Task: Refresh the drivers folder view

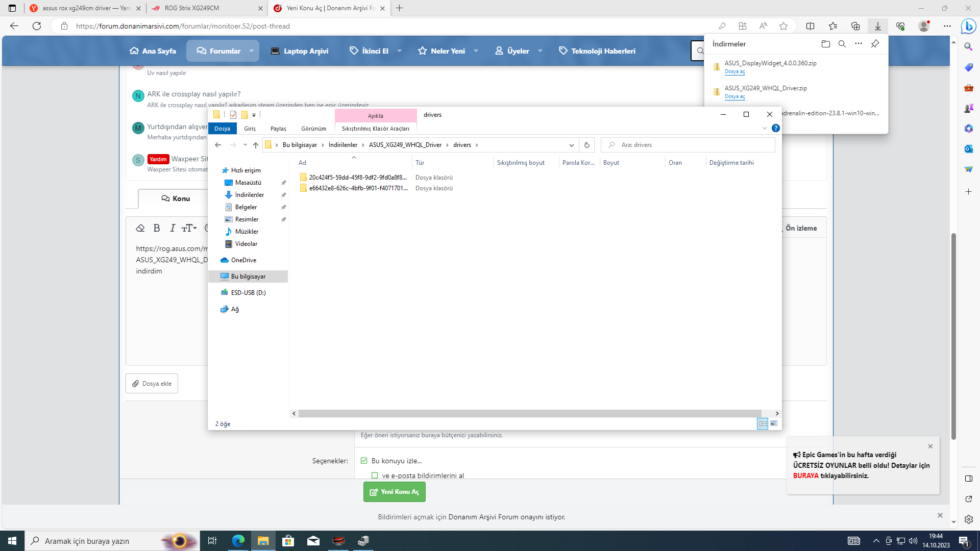Action: click(x=587, y=145)
